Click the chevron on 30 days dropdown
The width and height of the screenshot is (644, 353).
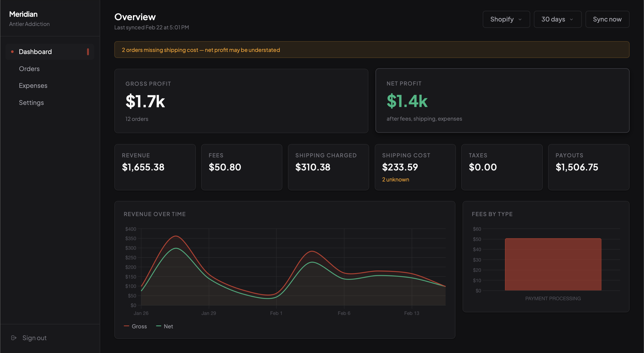pos(572,19)
